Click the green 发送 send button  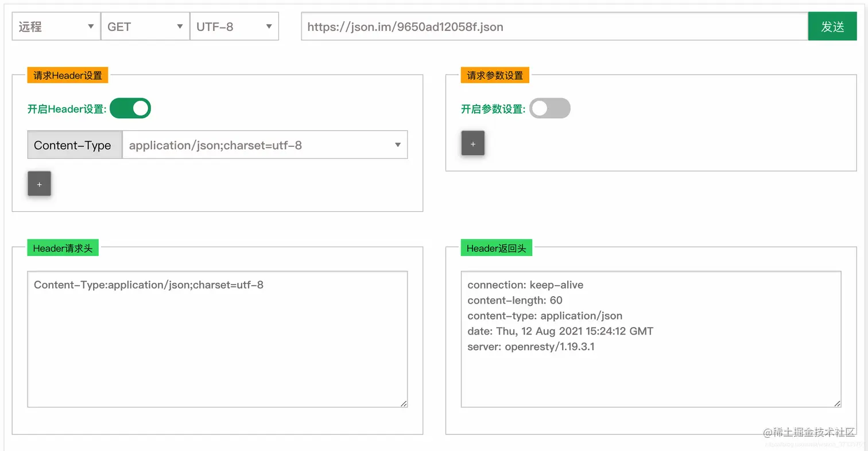click(x=832, y=26)
